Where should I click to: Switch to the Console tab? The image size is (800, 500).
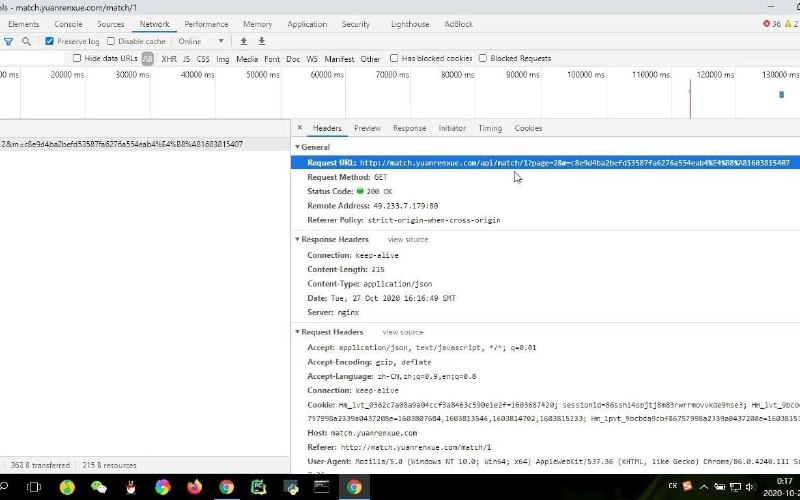[68, 24]
